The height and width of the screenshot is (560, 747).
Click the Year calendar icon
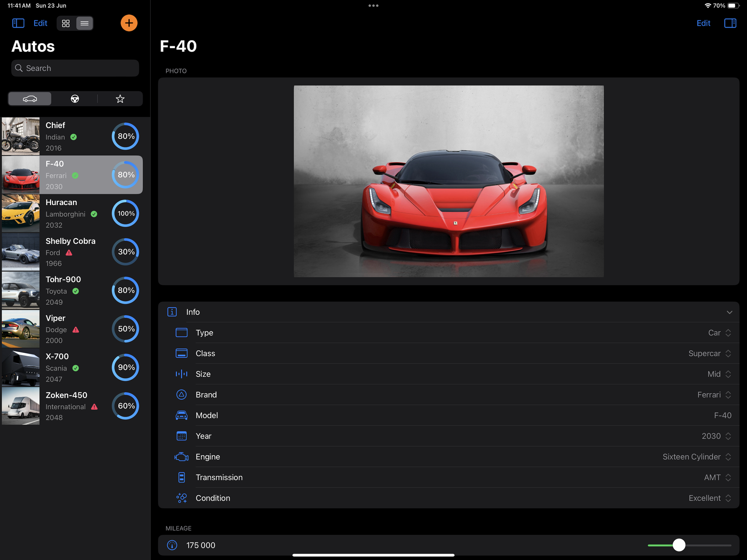pyautogui.click(x=181, y=436)
